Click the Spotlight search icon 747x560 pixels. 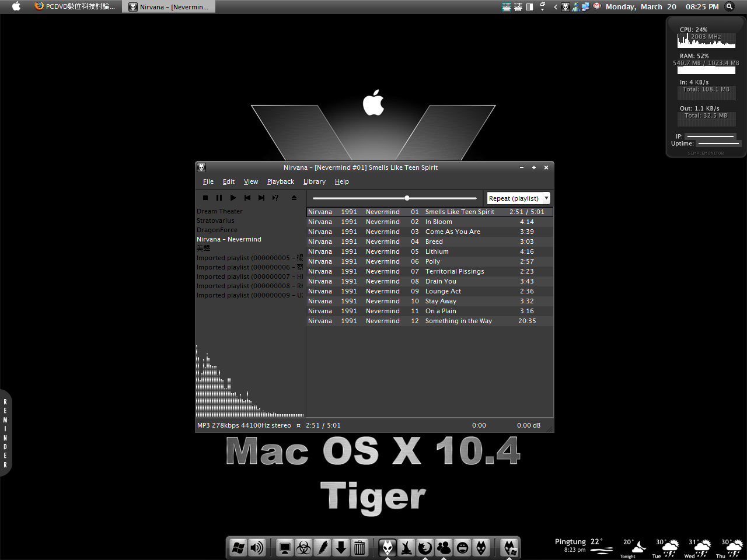pos(729,6)
